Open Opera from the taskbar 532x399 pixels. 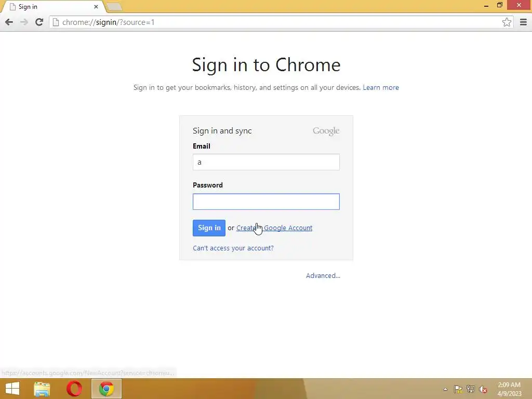pos(74,389)
